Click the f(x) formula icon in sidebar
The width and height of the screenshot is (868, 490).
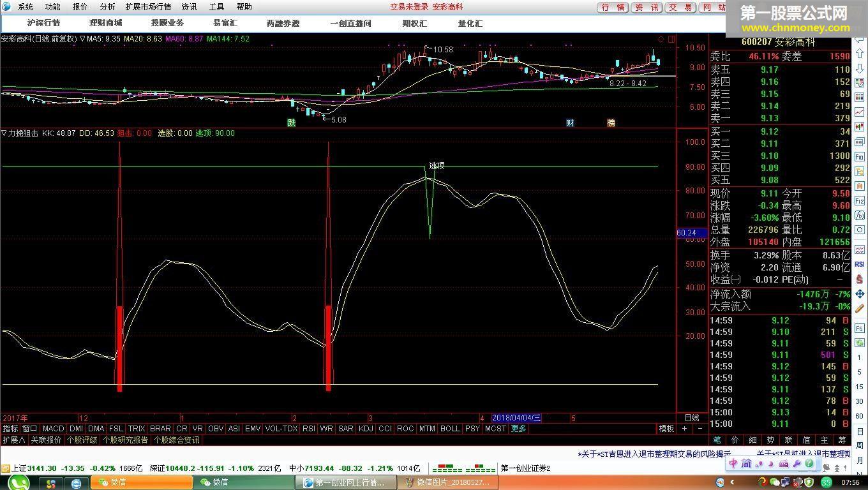(x=859, y=216)
